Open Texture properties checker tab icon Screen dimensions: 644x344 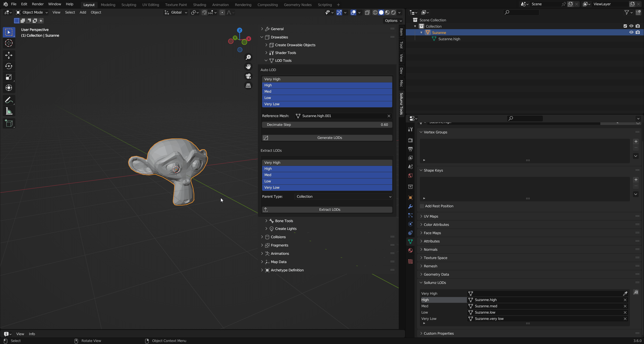410,262
